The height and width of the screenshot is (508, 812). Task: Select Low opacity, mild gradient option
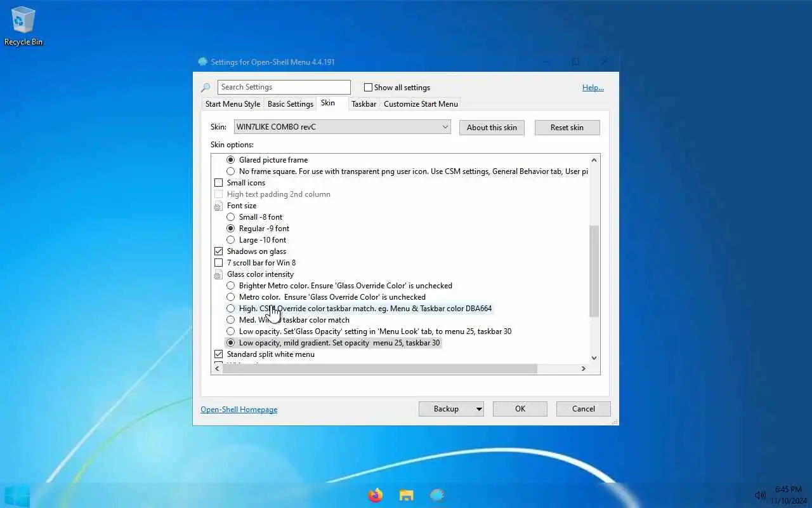tap(231, 343)
